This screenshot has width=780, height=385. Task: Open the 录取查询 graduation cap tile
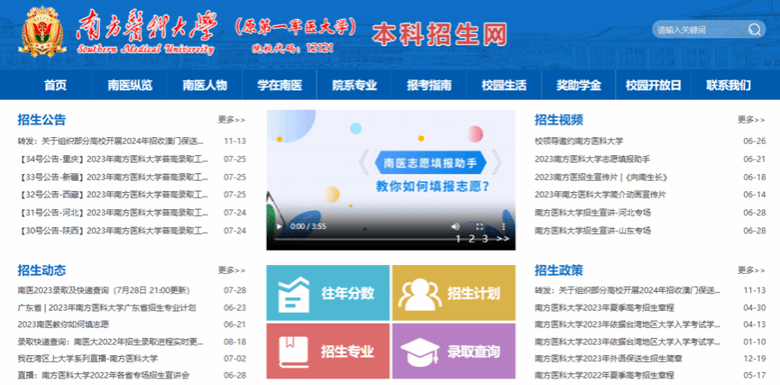tap(454, 351)
